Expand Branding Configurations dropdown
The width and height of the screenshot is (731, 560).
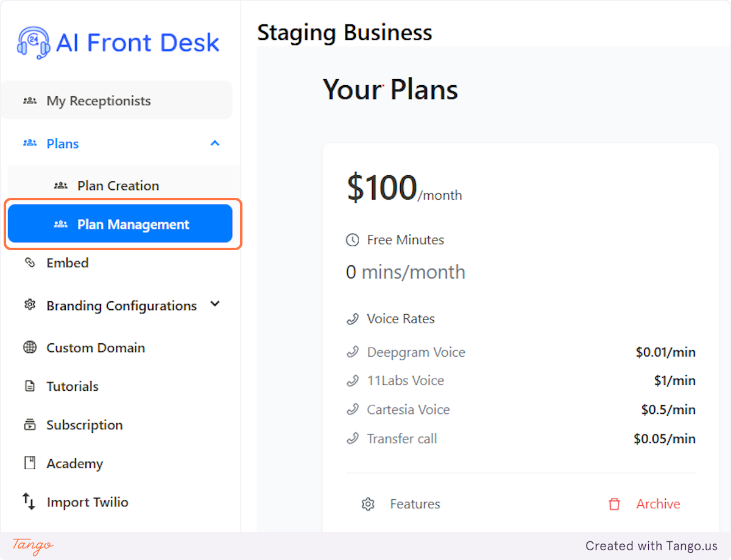[214, 305]
